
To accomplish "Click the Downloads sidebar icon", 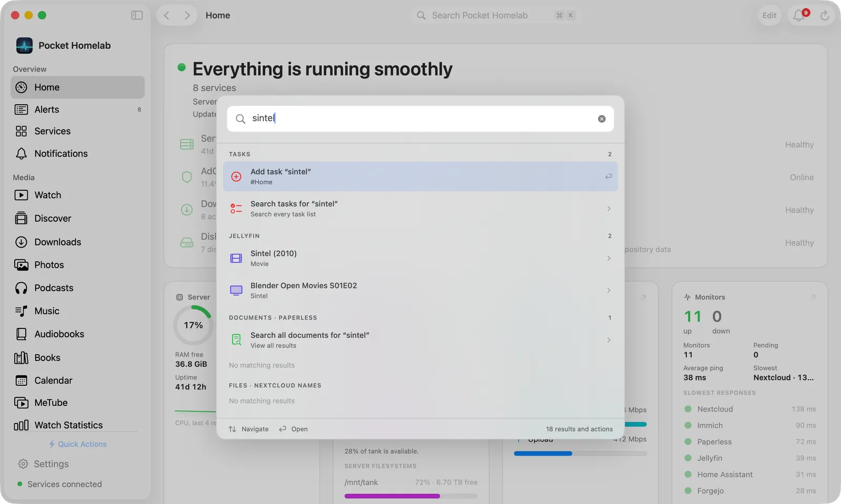I will tap(21, 242).
